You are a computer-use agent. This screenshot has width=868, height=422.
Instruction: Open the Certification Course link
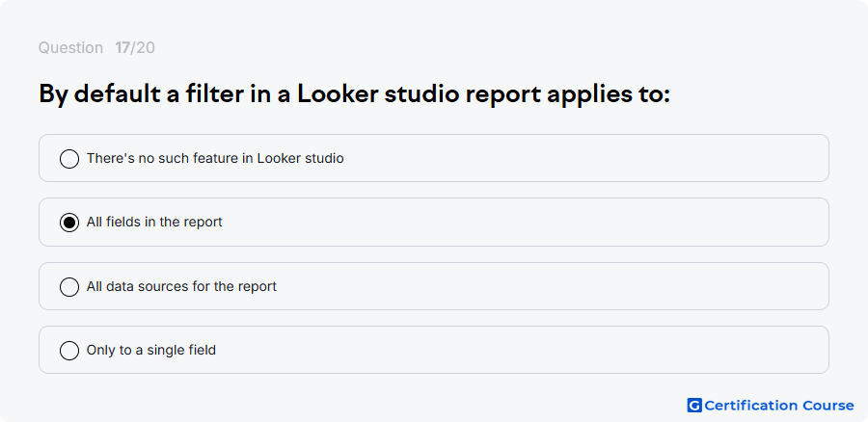pos(771,406)
